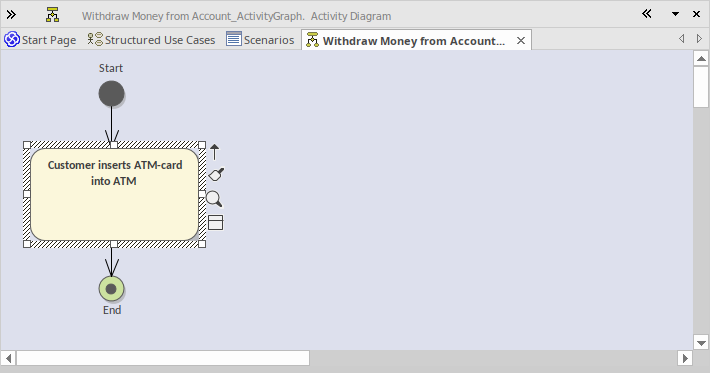Click the activity diagram icon in title bar
Viewport: 710px width, 373px height.
[x=53, y=15]
